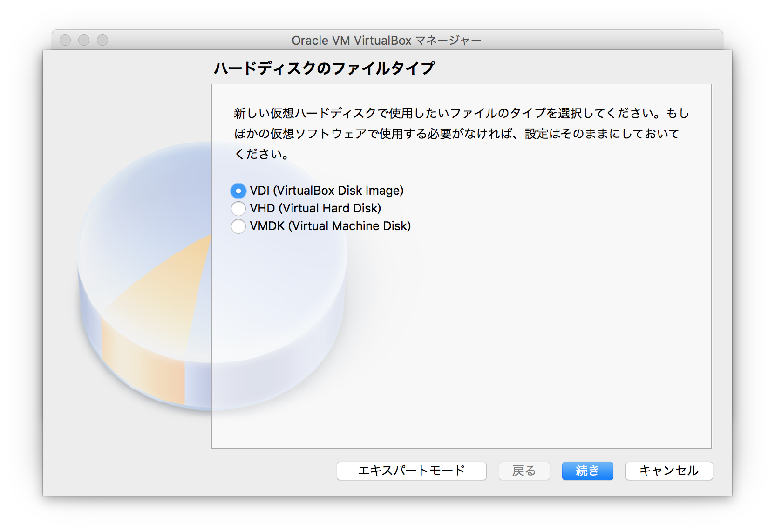This screenshot has width=775, height=532.
Task: Click the disabled 戻る button
Action: (523, 471)
